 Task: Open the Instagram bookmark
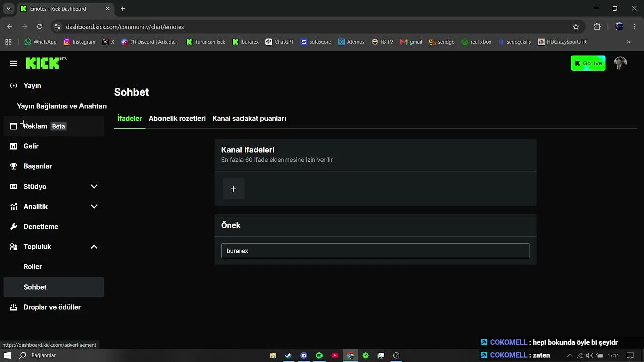tap(79, 42)
